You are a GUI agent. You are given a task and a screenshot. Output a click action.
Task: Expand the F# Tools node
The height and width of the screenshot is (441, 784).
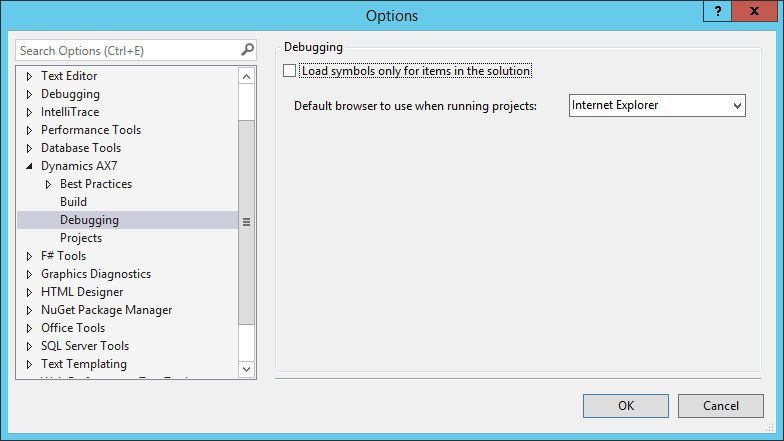29,256
